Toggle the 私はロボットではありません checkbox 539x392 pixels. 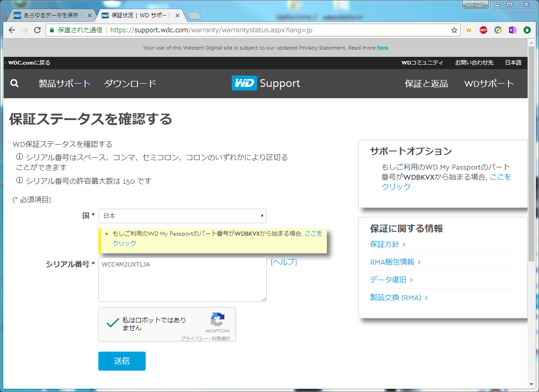pyautogui.click(x=112, y=323)
